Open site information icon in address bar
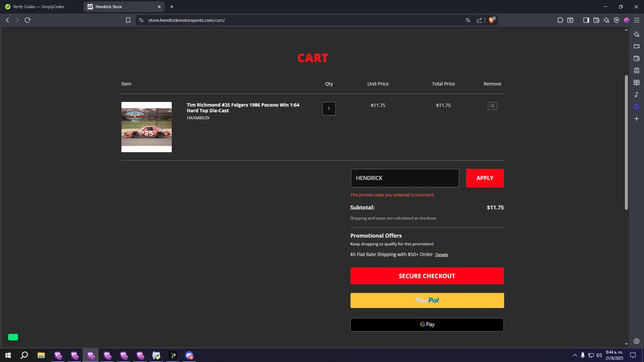644x362 pixels. coord(141,20)
